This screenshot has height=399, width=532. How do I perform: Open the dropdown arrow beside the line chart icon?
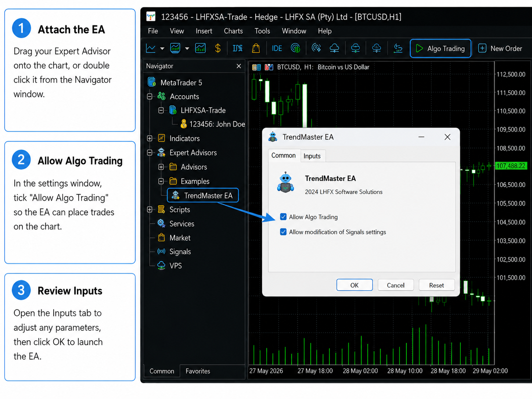tap(162, 48)
